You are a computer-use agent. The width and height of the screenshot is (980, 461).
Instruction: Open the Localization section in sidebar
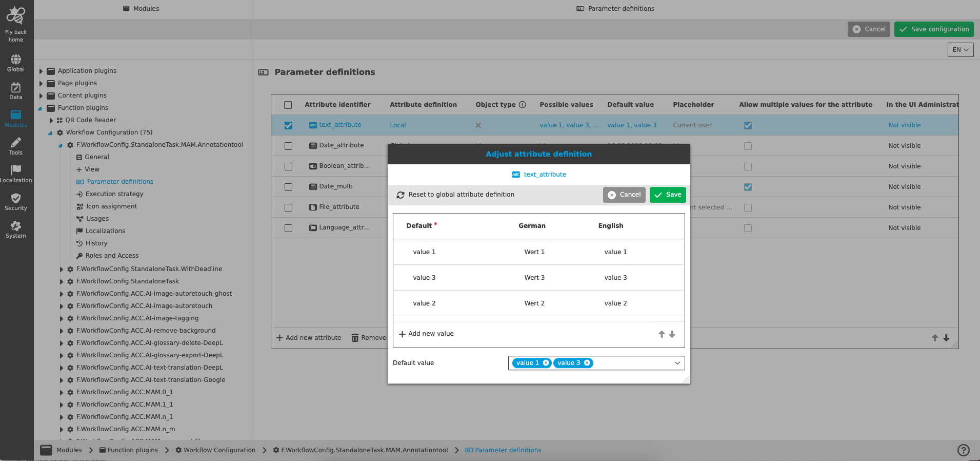pos(16,174)
